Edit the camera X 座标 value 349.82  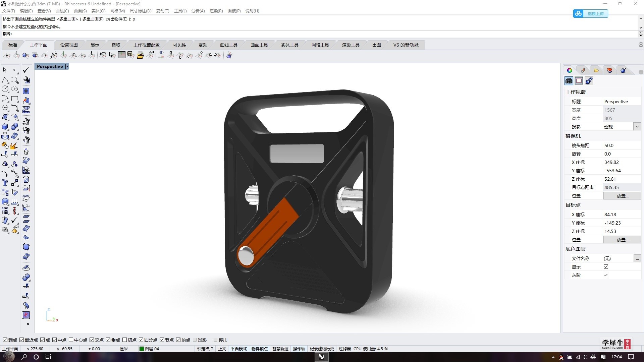(622, 162)
